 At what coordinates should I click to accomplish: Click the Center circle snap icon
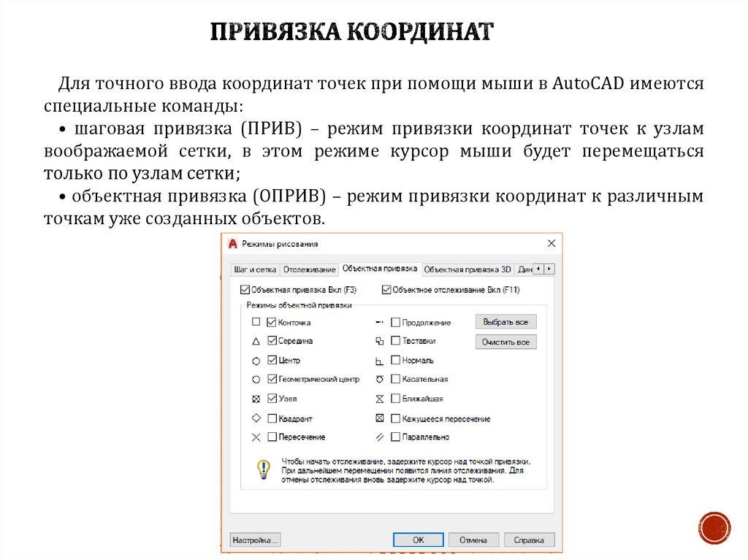256,361
